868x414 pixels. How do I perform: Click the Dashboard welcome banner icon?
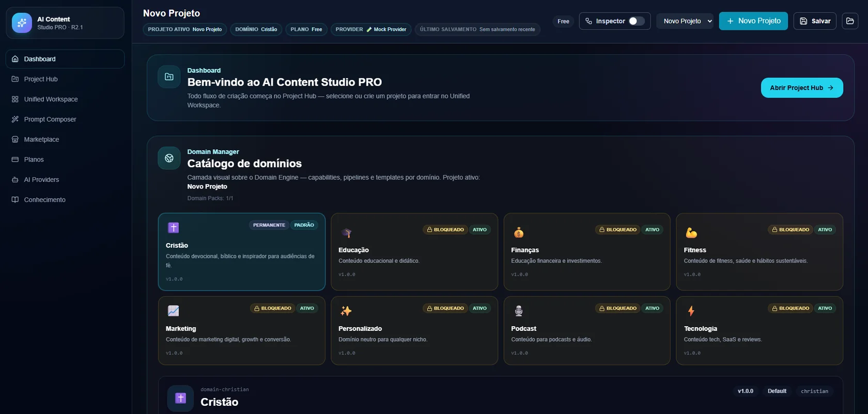pos(169,77)
